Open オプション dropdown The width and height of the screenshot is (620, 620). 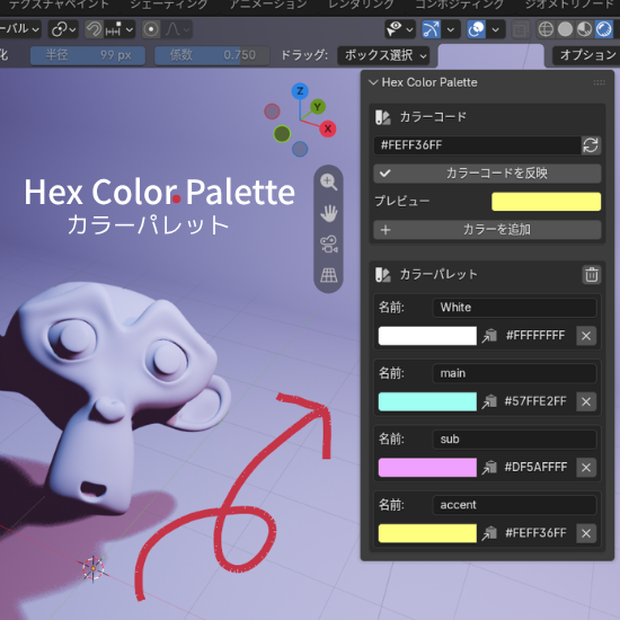[588, 55]
